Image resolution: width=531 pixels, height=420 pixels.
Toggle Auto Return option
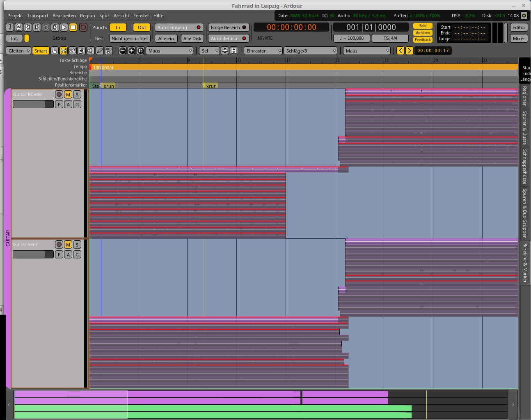point(229,39)
